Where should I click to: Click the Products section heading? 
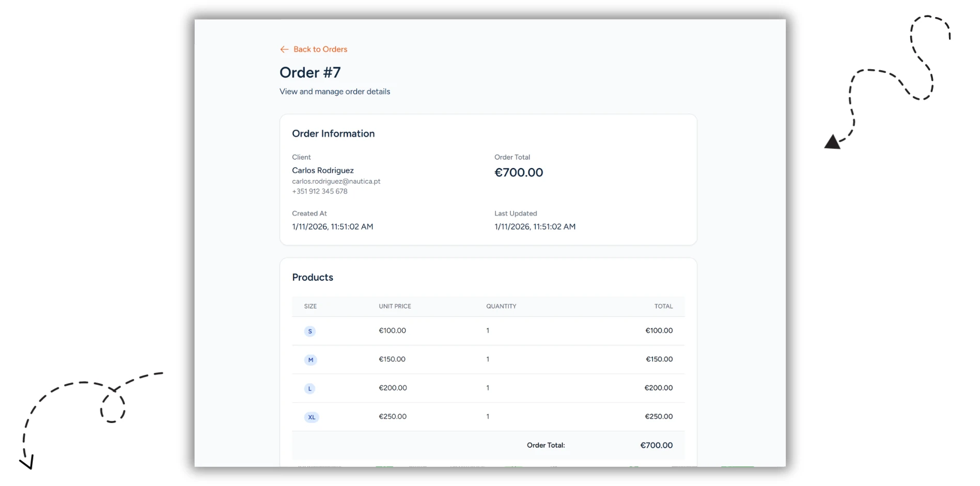pyautogui.click(x=313, y=277)
